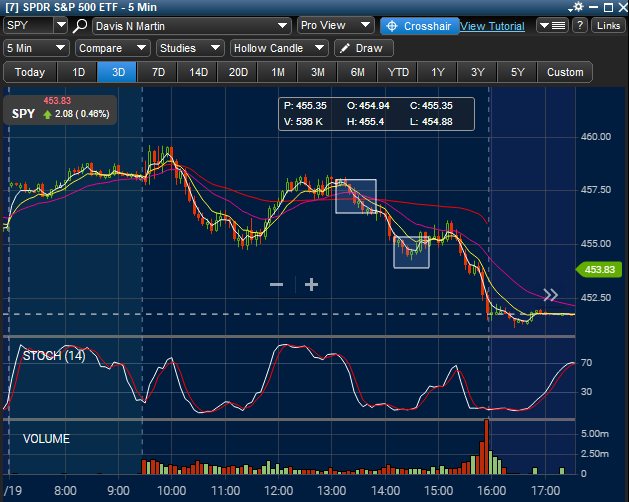The width and height of the screenshot is (629, 502).
Task: Open the help question mark button
Action: 580,26
